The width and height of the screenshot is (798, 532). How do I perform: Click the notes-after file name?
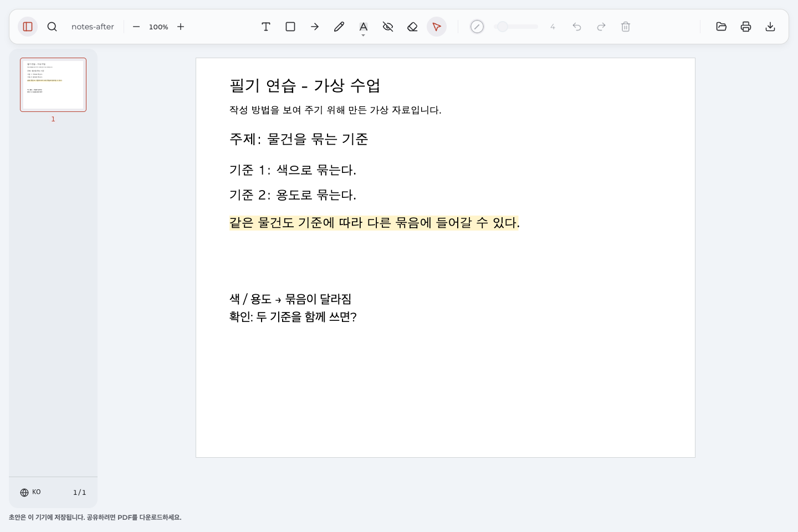click(x=93, y=27)
